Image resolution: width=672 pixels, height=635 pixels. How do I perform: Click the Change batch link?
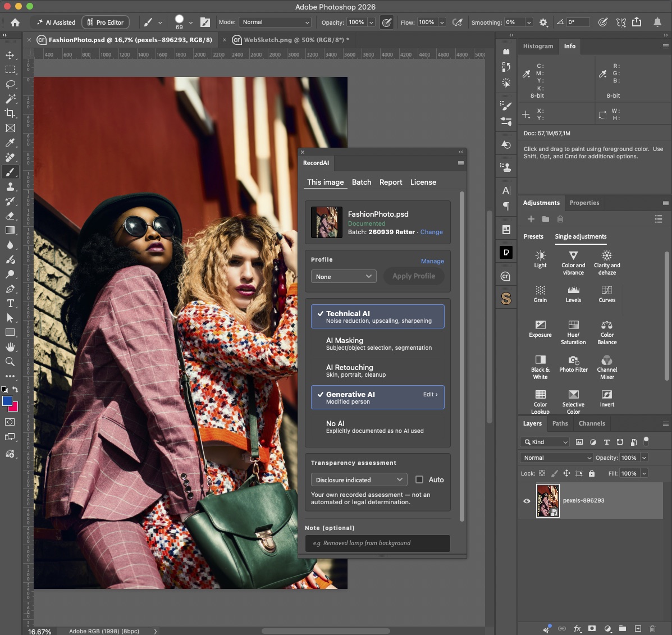[x=431, y=232]
